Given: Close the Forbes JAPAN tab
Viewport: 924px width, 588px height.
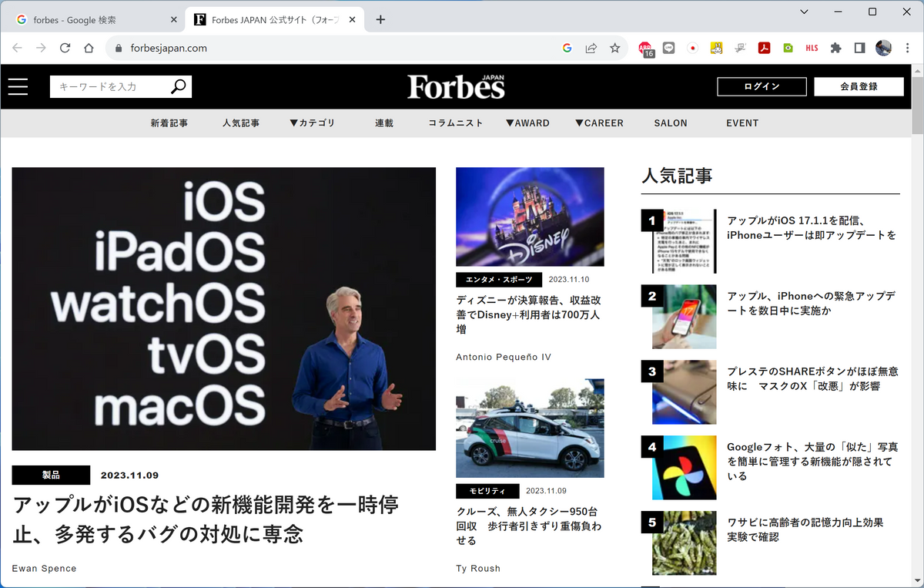Looking at the screenshot, I should click(353, 19).
